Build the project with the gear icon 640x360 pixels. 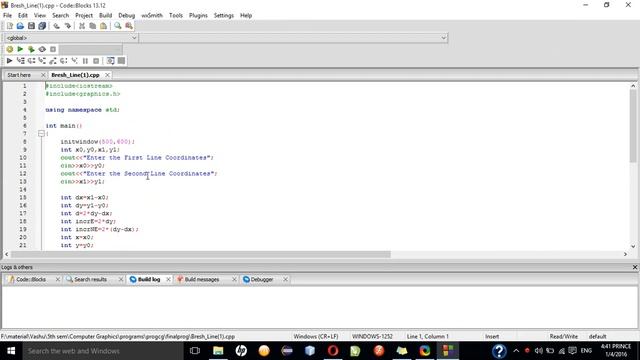pos(9,49)
